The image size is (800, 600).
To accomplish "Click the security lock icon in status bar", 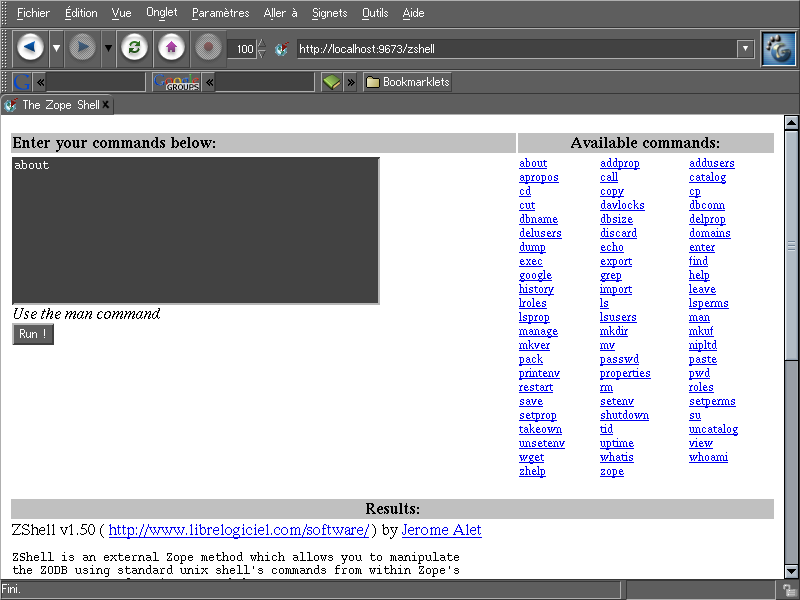I will [x=789, y=590].
